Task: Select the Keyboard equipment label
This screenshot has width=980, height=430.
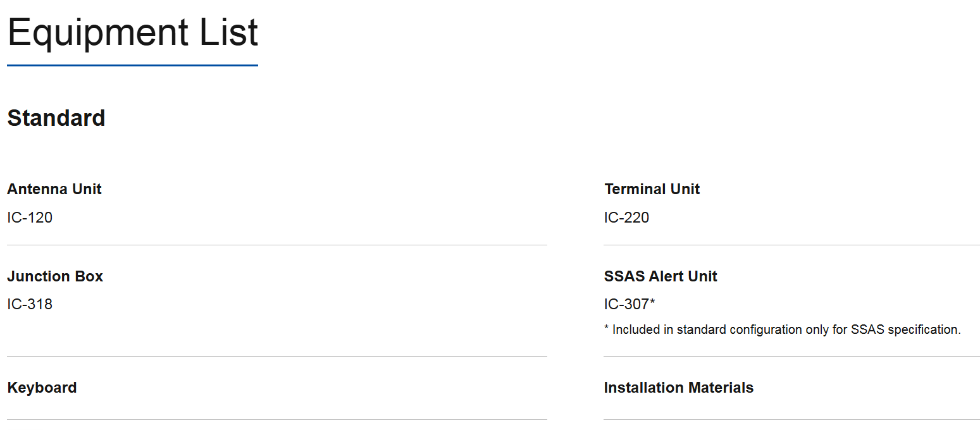Action: point(42,388)
